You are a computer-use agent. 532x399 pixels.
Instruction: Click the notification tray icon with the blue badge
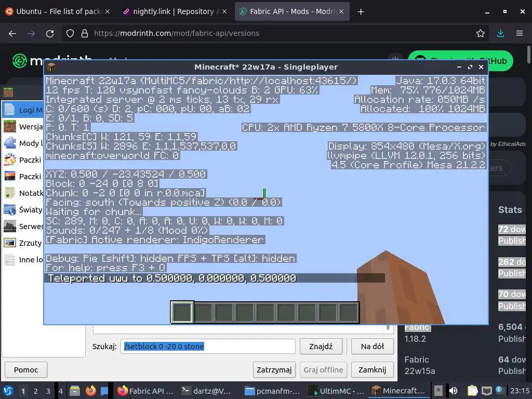point(499,390)
